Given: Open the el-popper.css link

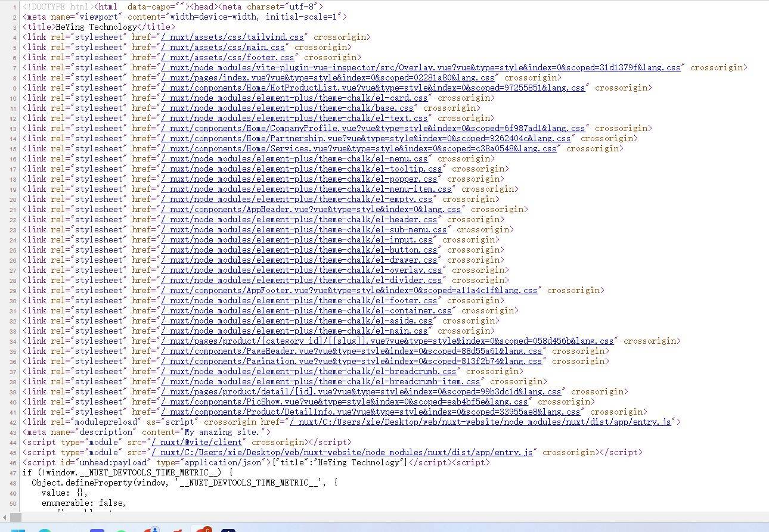Looking at the screenshot, I should pyautogui.click(x=299, y=179).
